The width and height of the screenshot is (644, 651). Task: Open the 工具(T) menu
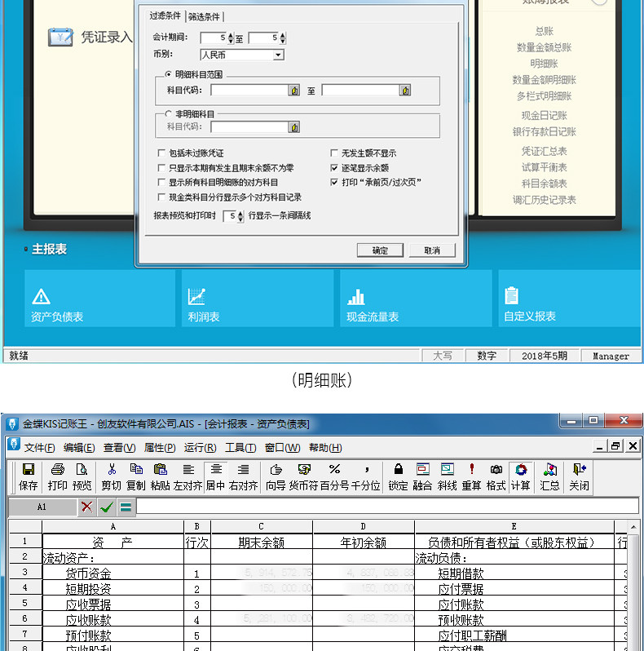pyautogui.click(x=240, y=448)
